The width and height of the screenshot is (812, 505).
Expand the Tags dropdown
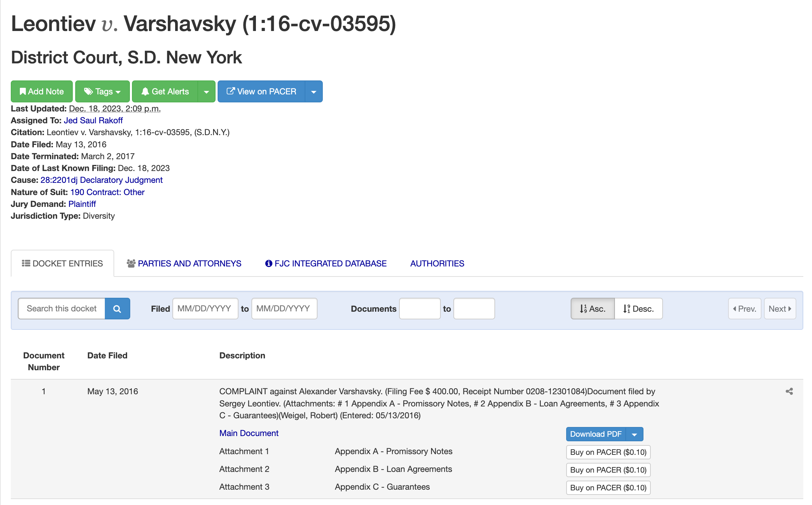(103, 92)
